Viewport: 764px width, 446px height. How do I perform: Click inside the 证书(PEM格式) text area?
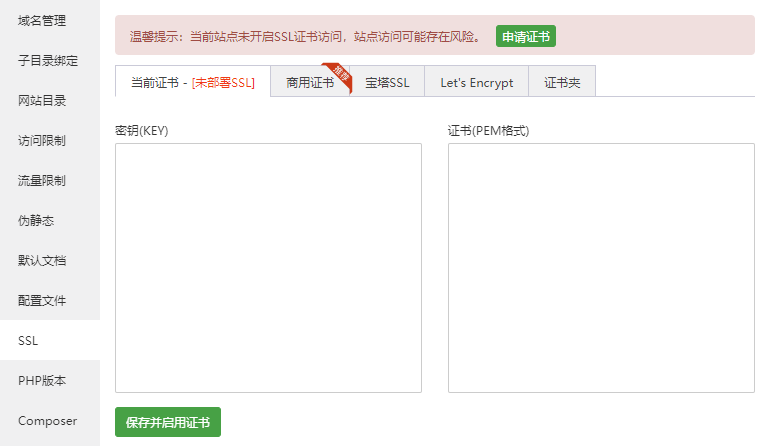(x=601, y=268)
